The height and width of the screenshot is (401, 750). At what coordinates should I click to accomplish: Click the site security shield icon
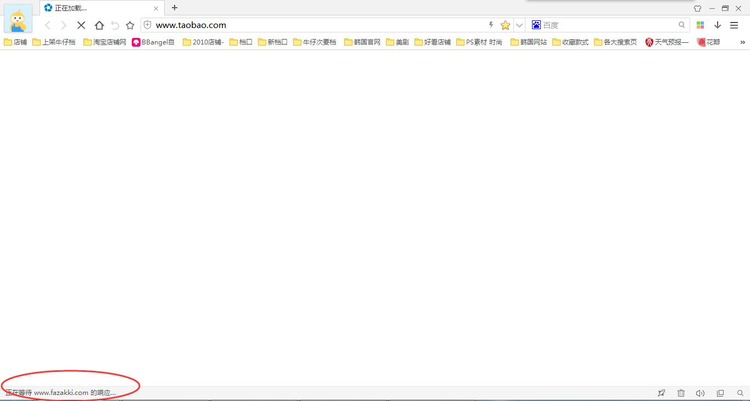coord(148,25)
